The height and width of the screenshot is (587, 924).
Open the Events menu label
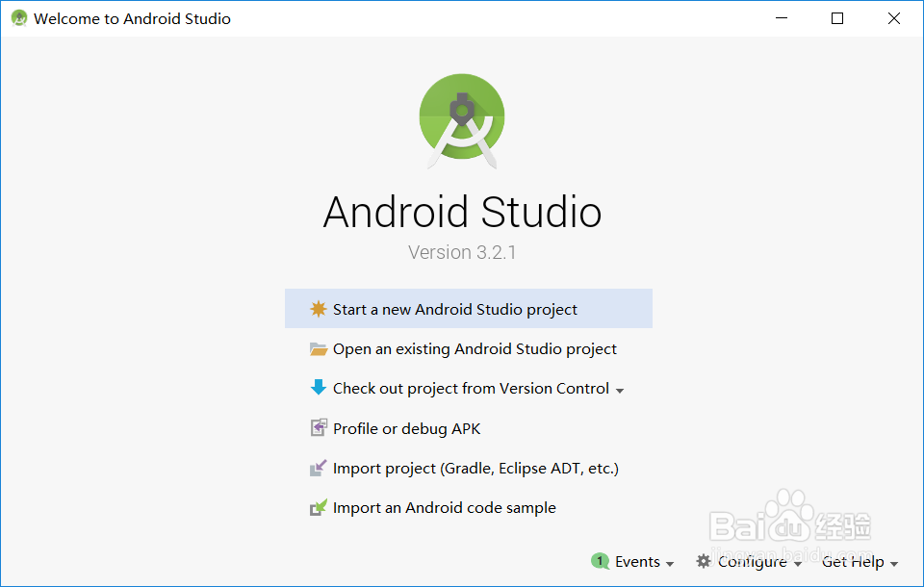click(637, 562)
